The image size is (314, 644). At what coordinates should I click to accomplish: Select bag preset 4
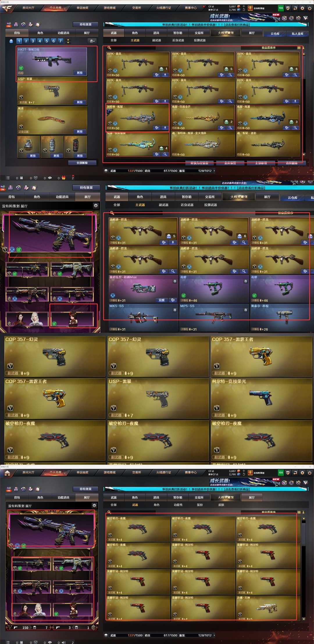(40, 41)
